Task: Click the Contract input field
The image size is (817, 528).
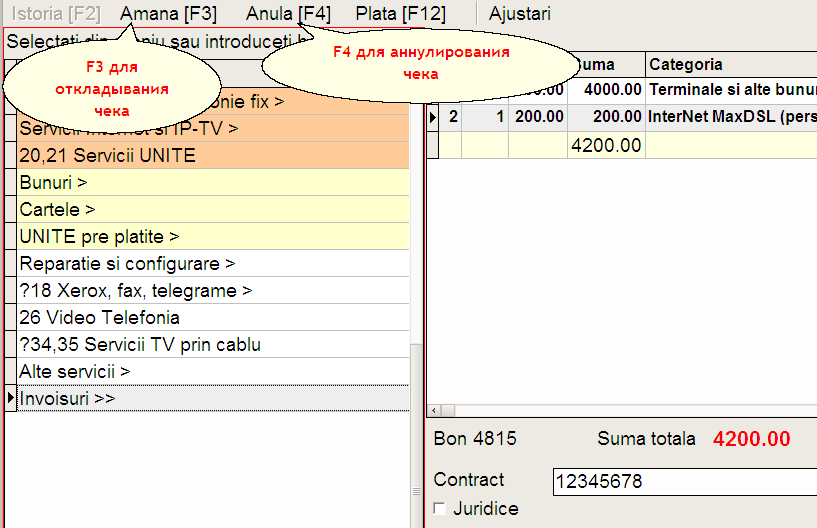Action: click(x=685, y=482)
